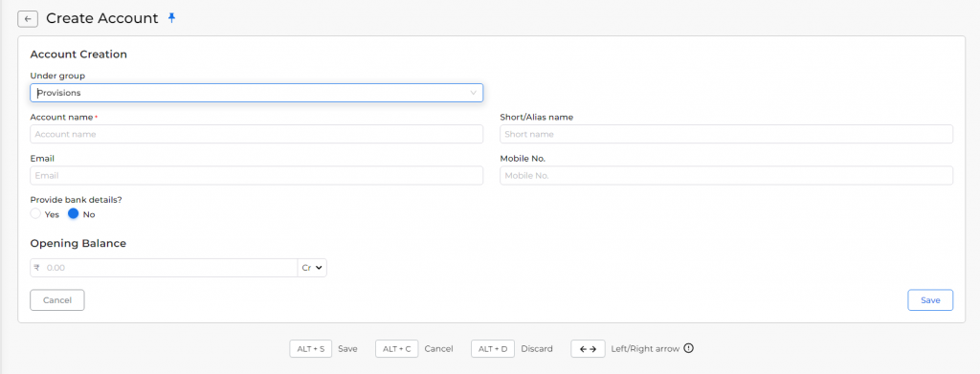Click into the Email field
Screen dimensions: 980x374
(x=256, y=175)
